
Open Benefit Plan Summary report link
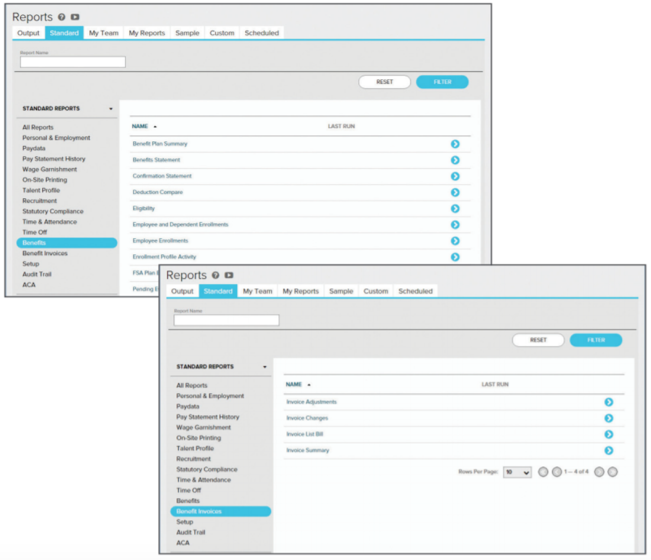[160, 144]
